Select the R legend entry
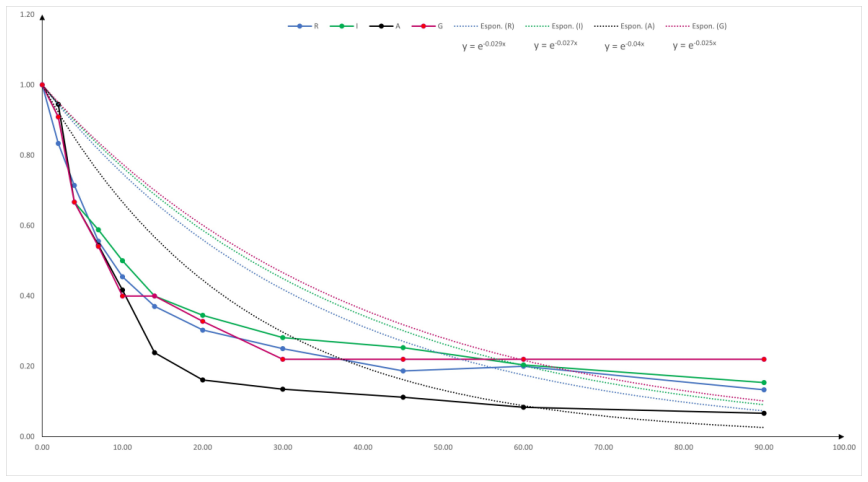The width and height of the screenshot is (868, 482). [x=303, y=26]
